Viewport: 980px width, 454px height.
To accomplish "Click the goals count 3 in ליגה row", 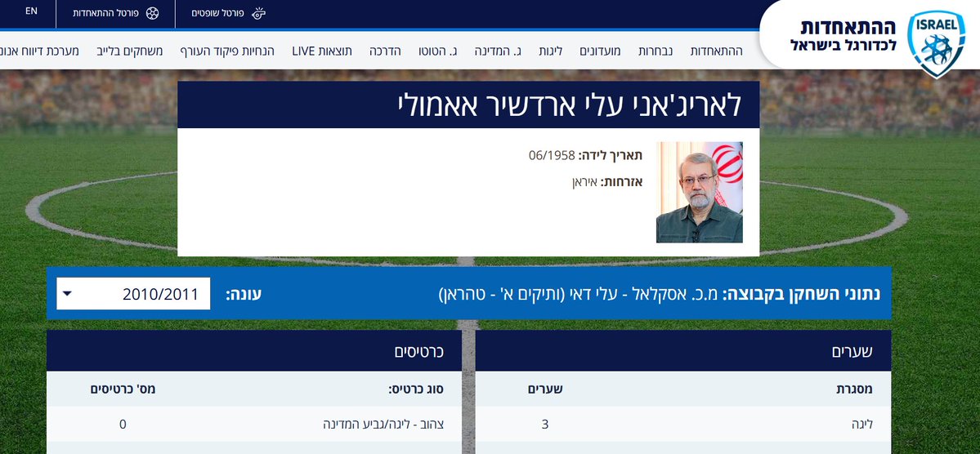I will pyautogui.click(x=545, y=425).
